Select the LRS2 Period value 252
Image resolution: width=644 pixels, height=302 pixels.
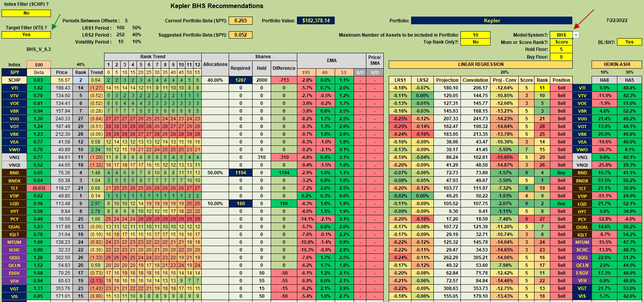pyautogui.click(x=121, y=35)
